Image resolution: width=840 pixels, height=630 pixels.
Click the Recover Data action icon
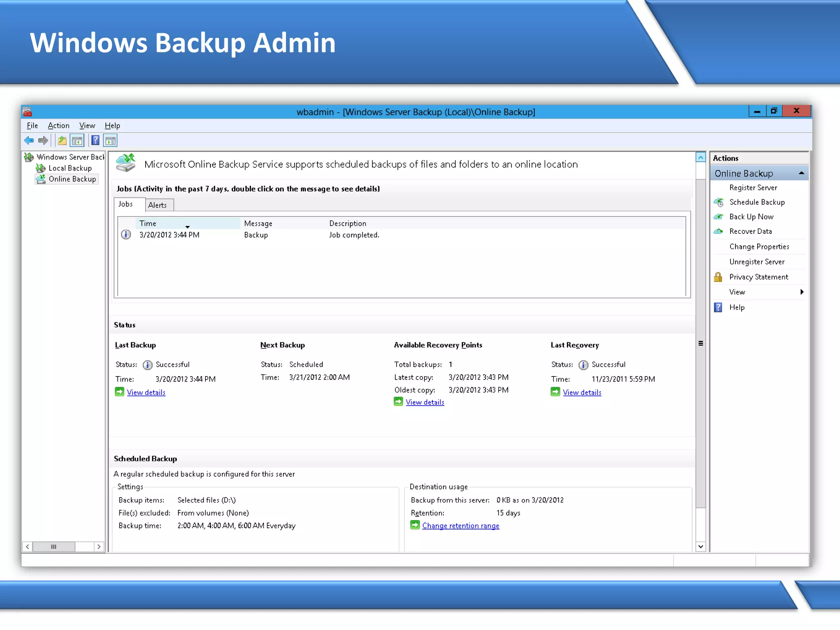(x=719, y=231)
